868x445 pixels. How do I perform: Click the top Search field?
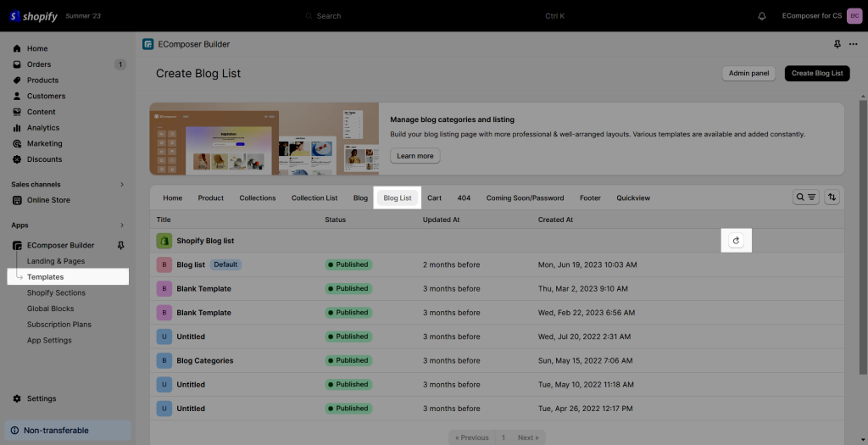[434, 16]
